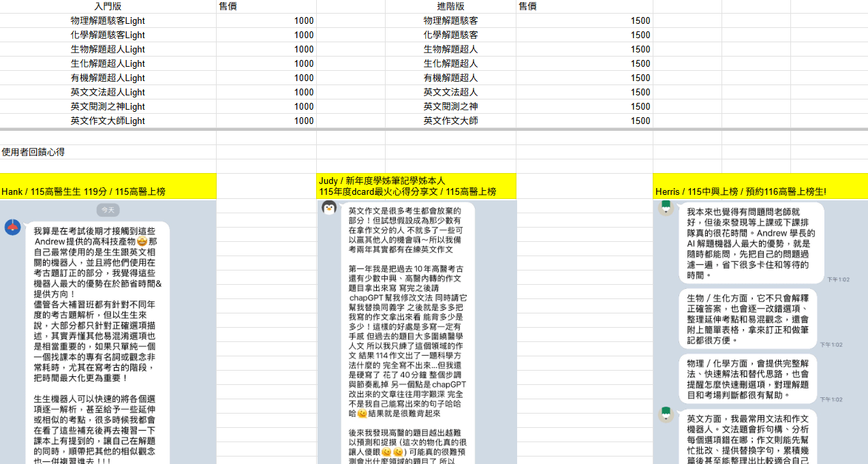Select the 1000 price beside 生化解題超人Light
The height and width of the screenshot is (464, 868).
click(266, 63)
